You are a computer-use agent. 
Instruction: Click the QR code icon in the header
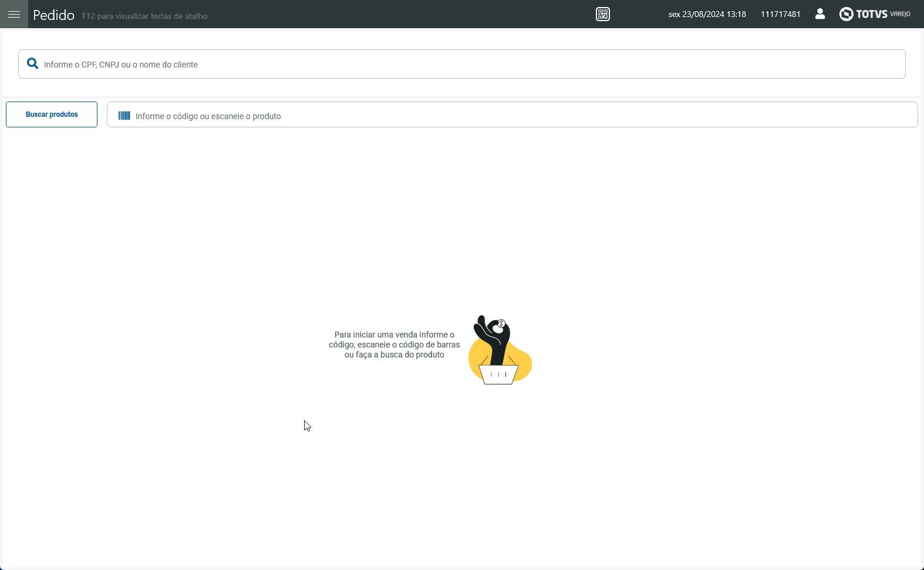point(603,14)
